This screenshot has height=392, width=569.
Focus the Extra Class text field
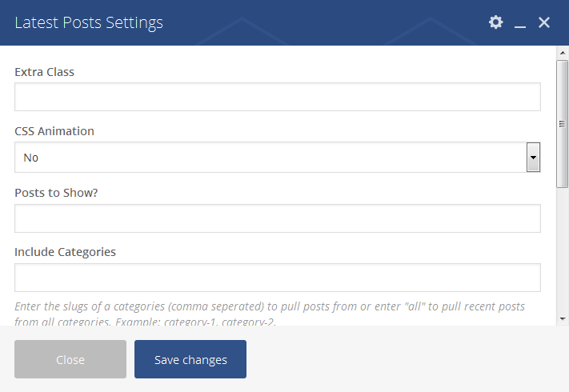coord(278,97)
